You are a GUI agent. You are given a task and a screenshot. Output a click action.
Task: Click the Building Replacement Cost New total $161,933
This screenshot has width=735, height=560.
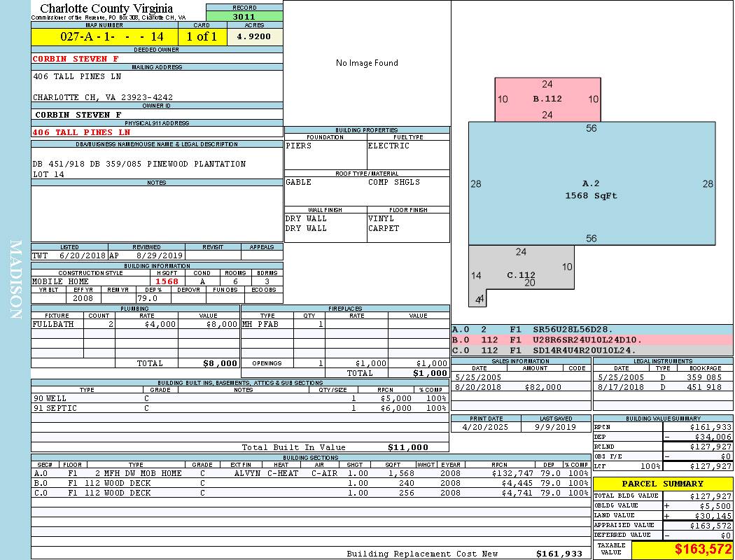tap(559, 554)
